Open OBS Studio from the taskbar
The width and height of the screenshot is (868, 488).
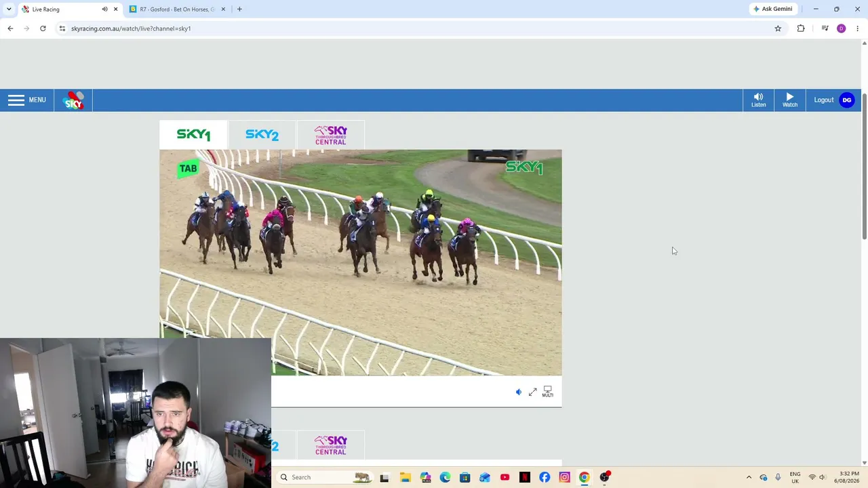pyautogui.click(x=604, y=477)
